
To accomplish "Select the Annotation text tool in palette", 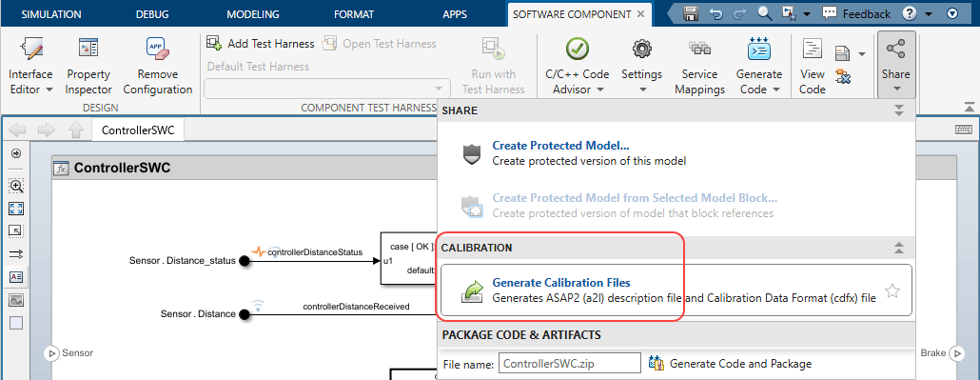I will 17,276.
